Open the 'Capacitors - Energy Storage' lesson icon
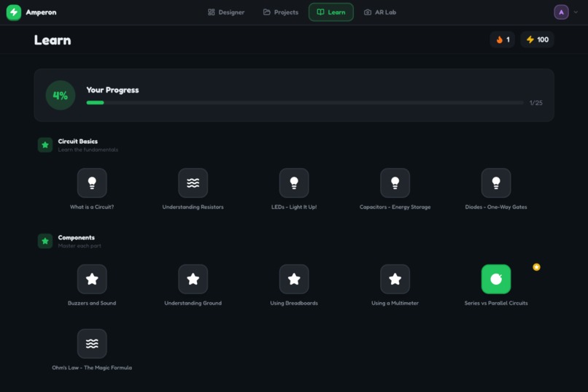The width and height of the screenshot is (588, 392). (395, 183)
